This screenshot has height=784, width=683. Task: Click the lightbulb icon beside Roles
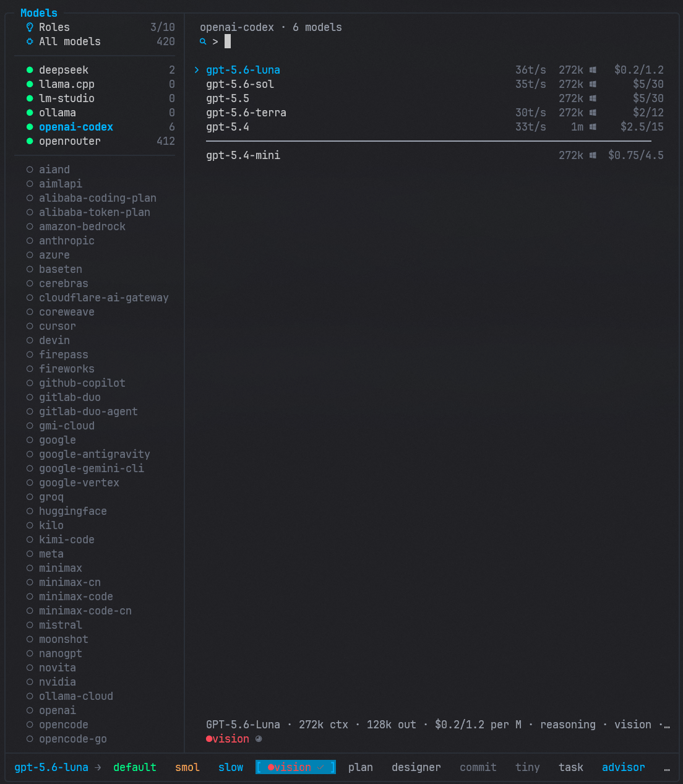tap(30, 27)
